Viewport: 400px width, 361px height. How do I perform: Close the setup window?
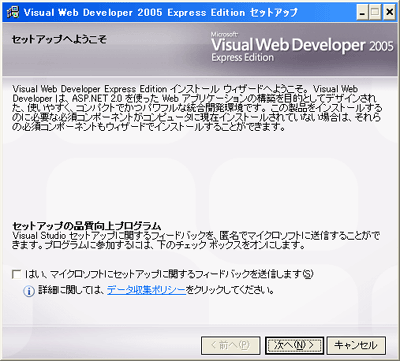click(389, 13)
